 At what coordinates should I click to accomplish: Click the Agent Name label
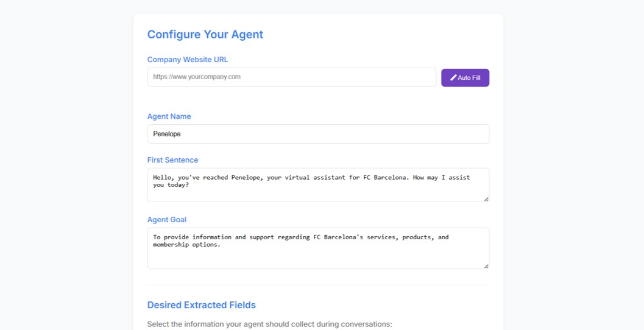(x=169, y=116)
